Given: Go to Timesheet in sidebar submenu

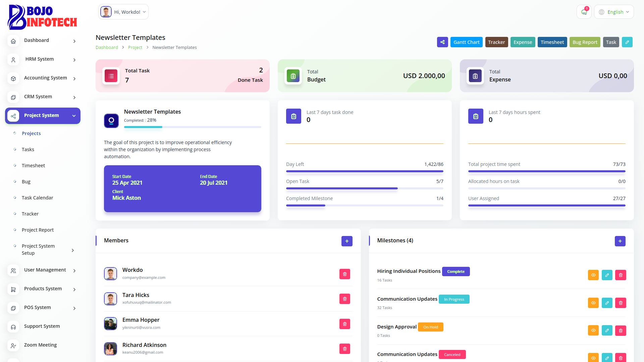Looking at the screenshot, I should (x=33, y=166).
